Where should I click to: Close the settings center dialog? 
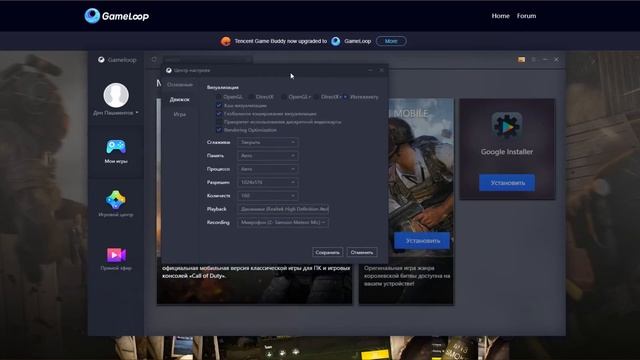click(x=381, y=70)
